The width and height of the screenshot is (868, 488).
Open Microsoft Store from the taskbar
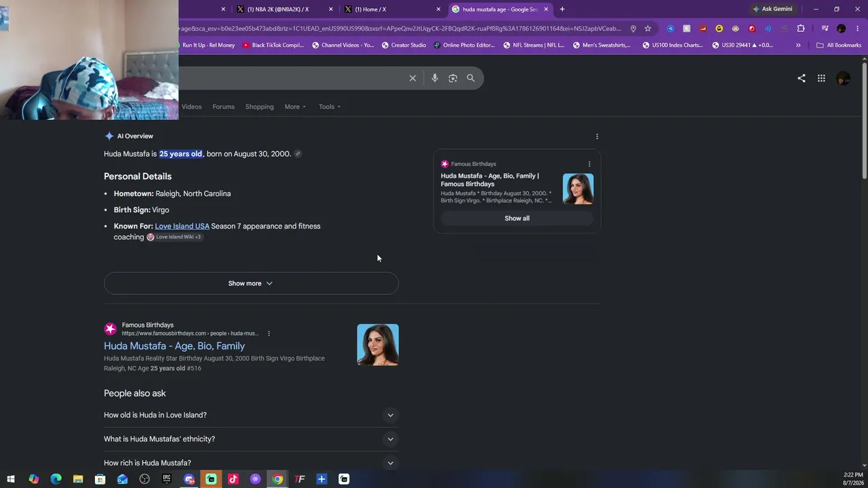[100, 479]
